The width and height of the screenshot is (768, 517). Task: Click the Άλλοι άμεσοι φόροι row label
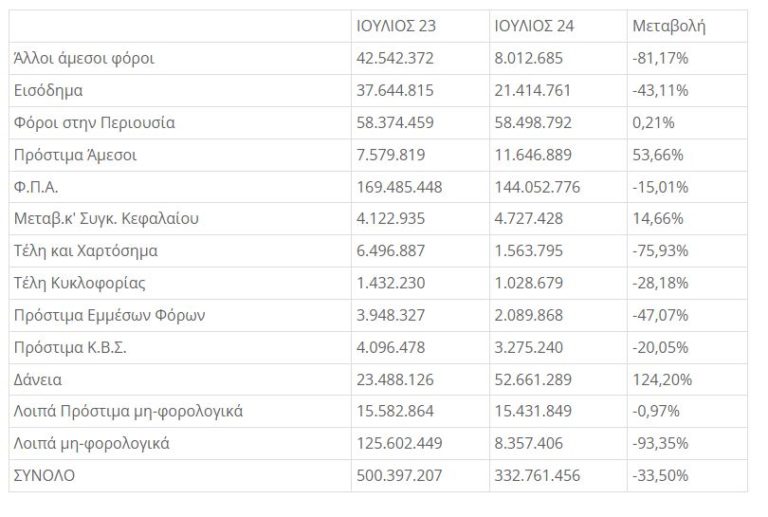82,58
